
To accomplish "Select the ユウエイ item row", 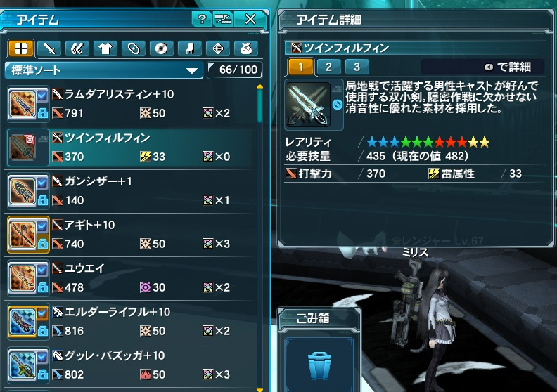I will pyautogui.click(x=132, y=278).
